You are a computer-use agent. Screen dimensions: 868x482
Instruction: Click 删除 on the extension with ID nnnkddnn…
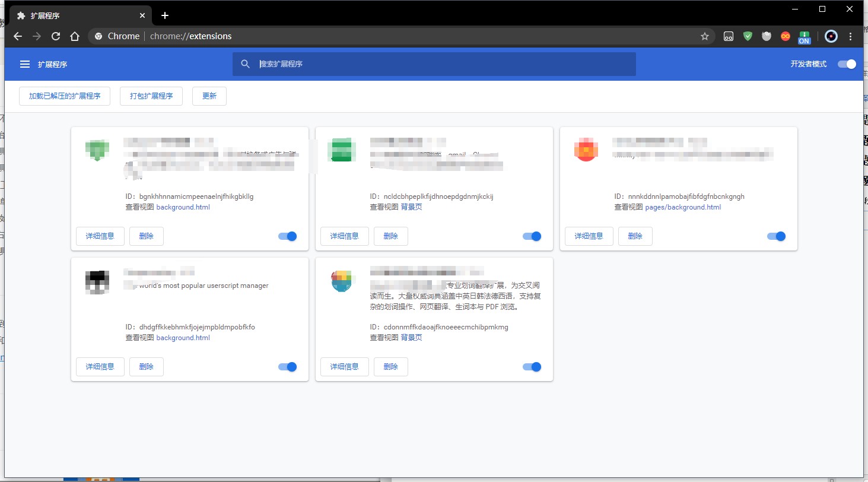(635, 236)
